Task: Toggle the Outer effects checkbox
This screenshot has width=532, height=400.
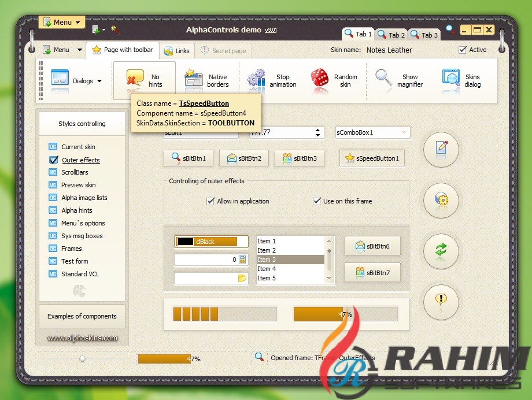Action: coord(54,160)
